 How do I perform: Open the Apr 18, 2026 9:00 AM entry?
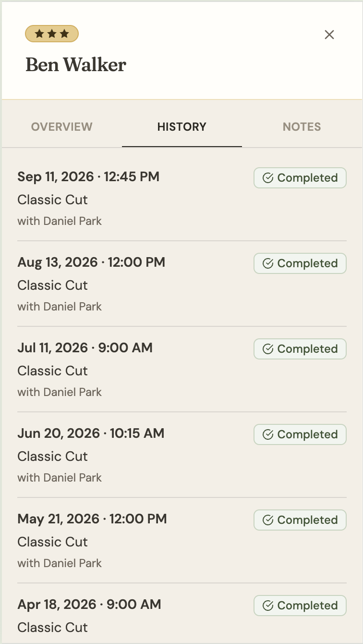pyautogui.click(x=182, y=619)
